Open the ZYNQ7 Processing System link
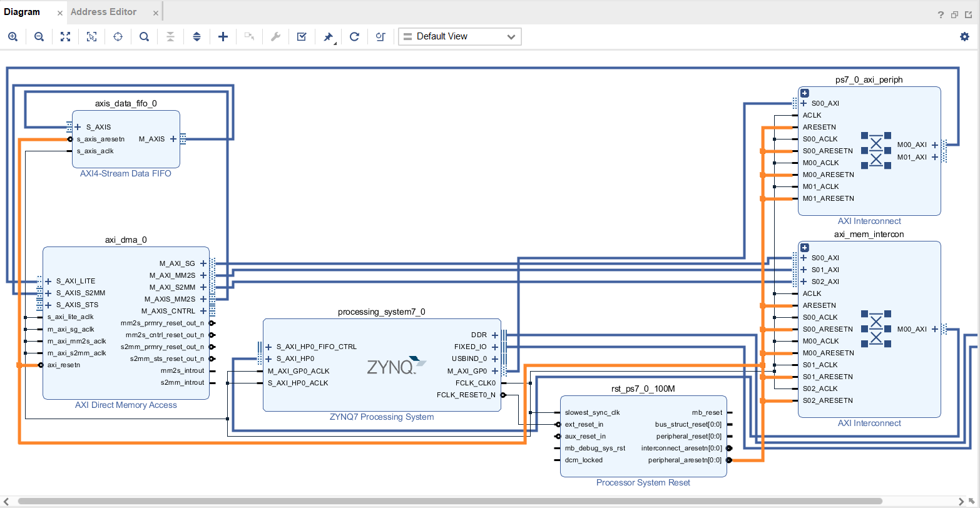This screenshot has width=980, height=508. (382, 417)
